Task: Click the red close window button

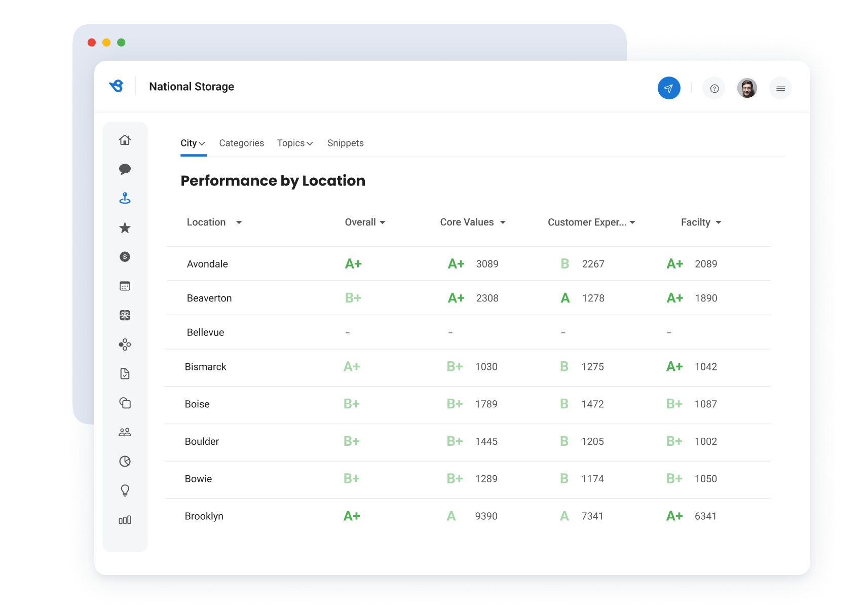Action: (92, 43)
